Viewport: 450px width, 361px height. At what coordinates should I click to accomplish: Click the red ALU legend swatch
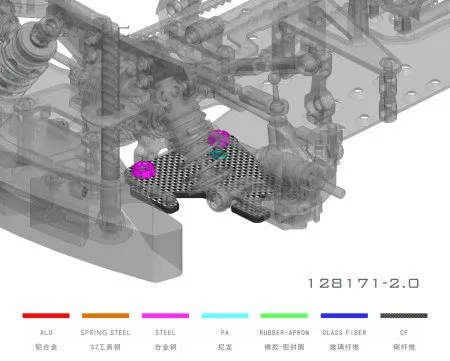pyautogui.click(x=46, y=315)
